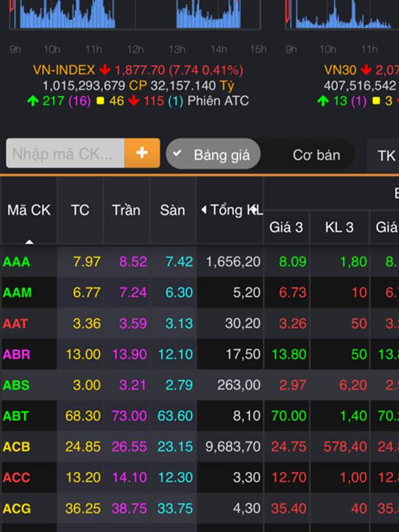This screenshot has width=399, height=532.
Task: Switch to the Cơ bản view
Action: tap(316, 154)
